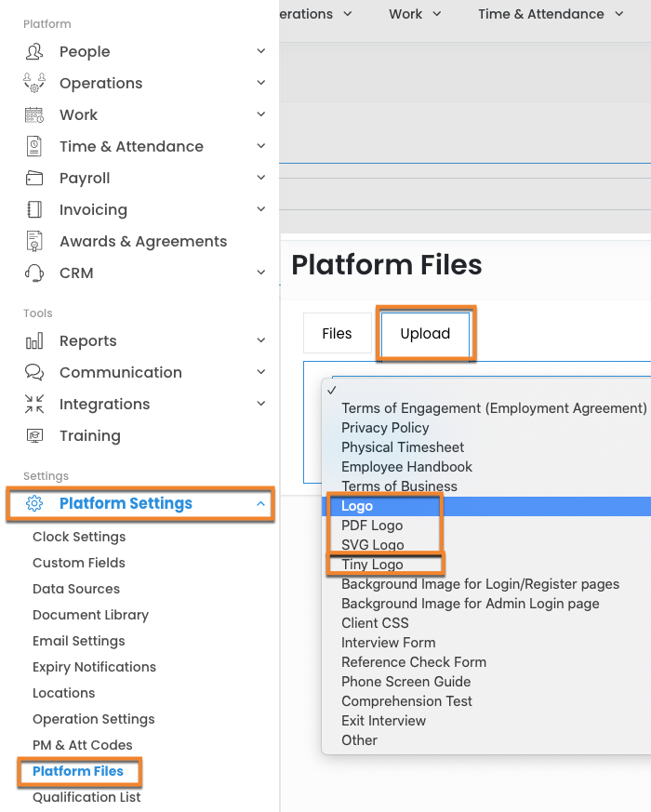Click the Work calendar icon
This screenshot has height=812, width=651.
pos(34,115)
